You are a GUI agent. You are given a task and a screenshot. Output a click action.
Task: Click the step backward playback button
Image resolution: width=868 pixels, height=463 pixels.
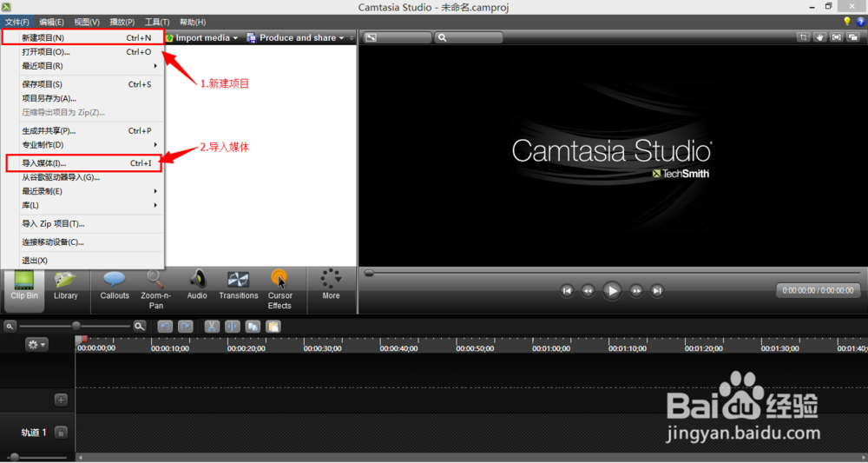[x=588, y=291]
